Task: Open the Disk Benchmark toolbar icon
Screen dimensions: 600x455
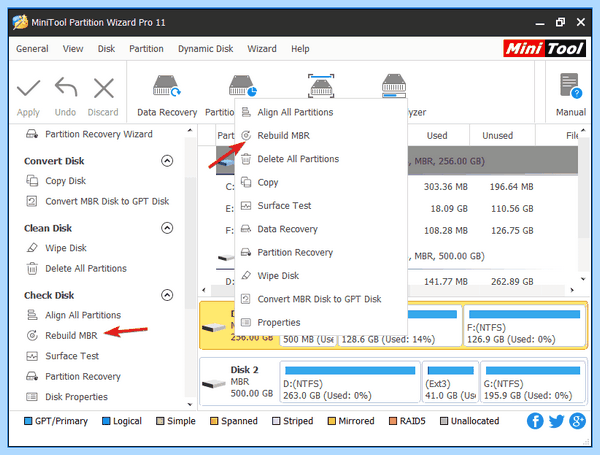Action: tap(321, 86)
